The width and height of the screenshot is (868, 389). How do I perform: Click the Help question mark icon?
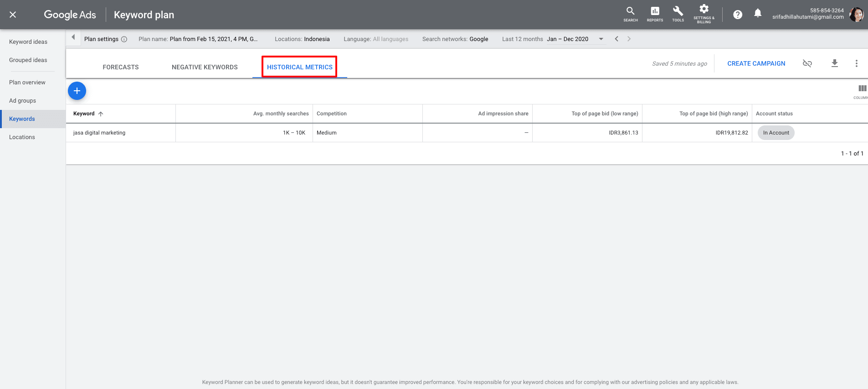pos(738,15)
